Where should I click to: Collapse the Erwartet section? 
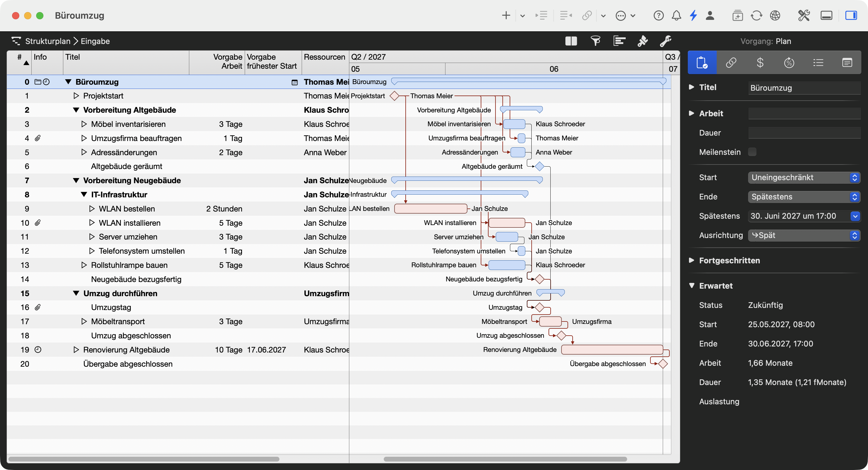pyautogui.click(x=691, y=285)
